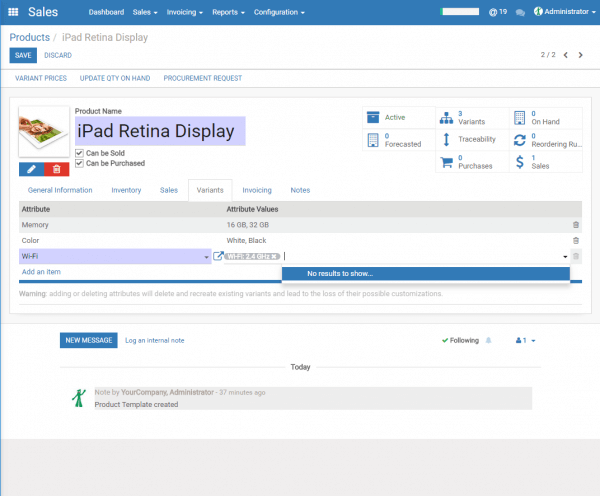Screen dimensions: 600x496
Task: Click the White, Black values cell
Action: pos(246,240)
